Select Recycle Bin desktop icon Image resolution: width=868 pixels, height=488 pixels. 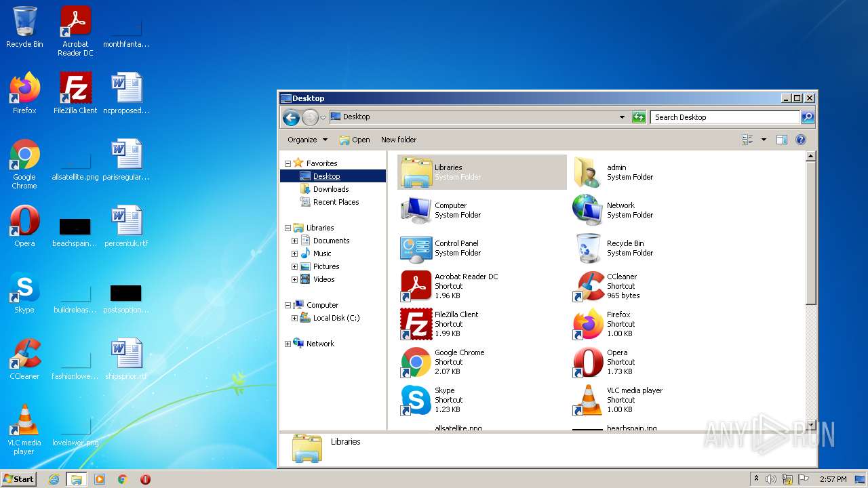[24, 27]
